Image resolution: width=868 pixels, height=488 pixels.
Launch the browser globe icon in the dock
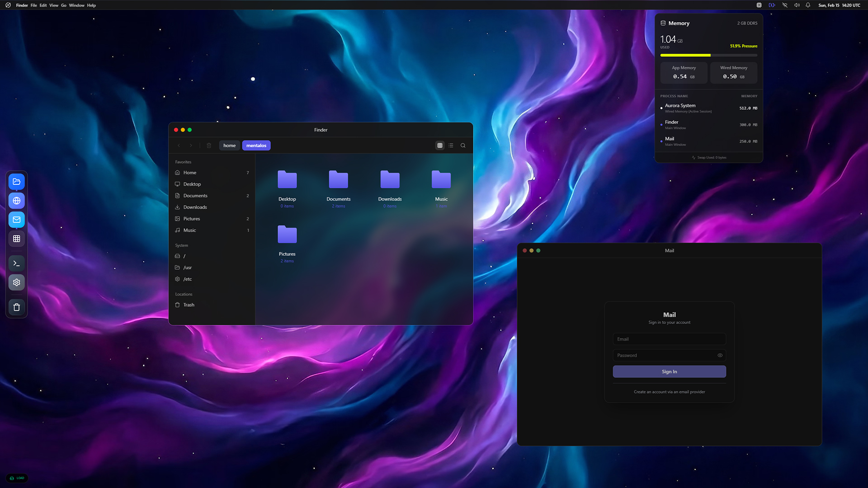click(x=17, y=201)
